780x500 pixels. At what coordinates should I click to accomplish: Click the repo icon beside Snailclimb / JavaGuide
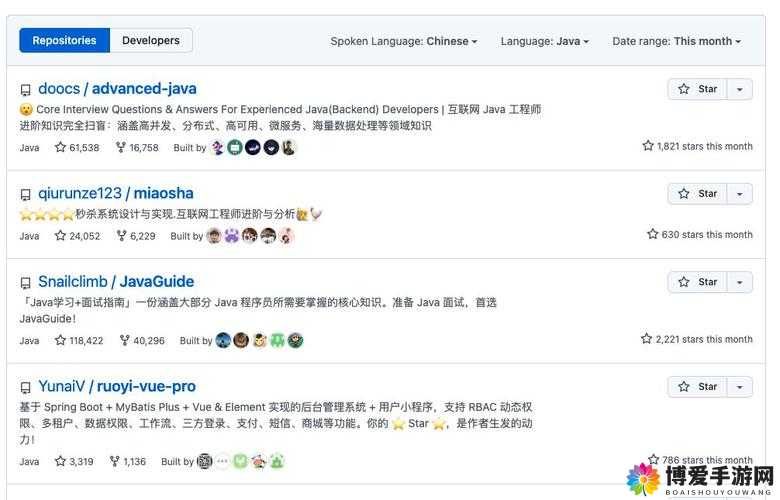pyautogui.click(x=25, y=283)
